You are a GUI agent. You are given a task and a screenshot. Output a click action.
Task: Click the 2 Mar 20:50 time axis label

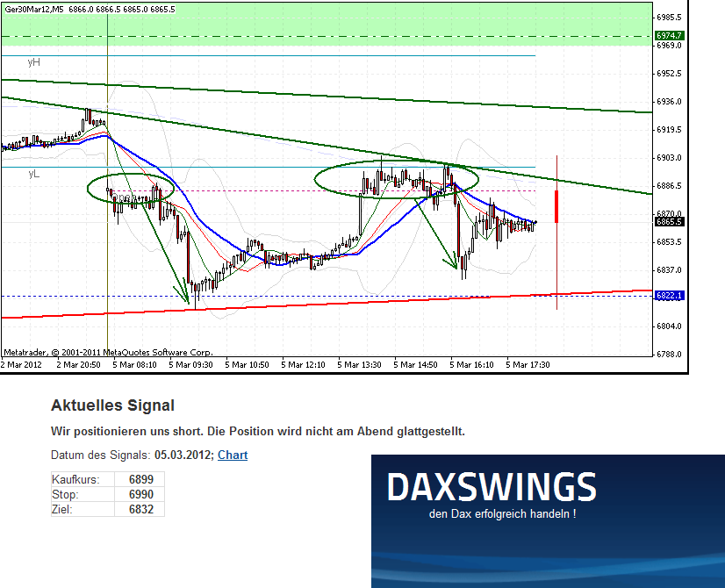coord(78,365)
